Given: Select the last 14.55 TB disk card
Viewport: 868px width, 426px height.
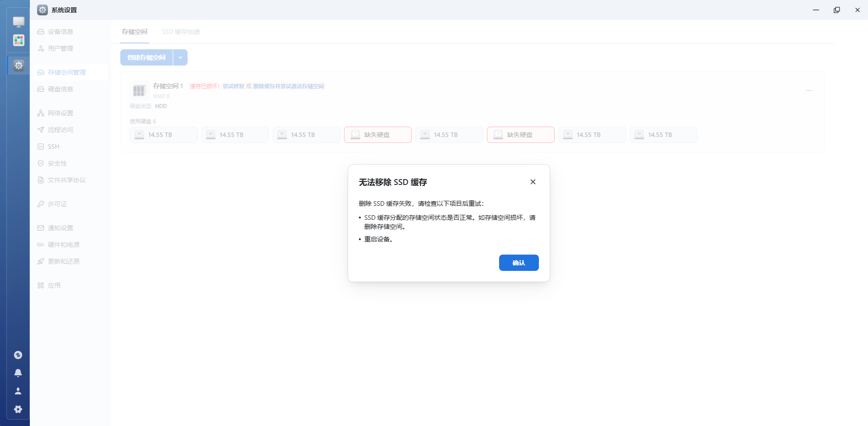Looking at the screenshot, I should (664, 135).
